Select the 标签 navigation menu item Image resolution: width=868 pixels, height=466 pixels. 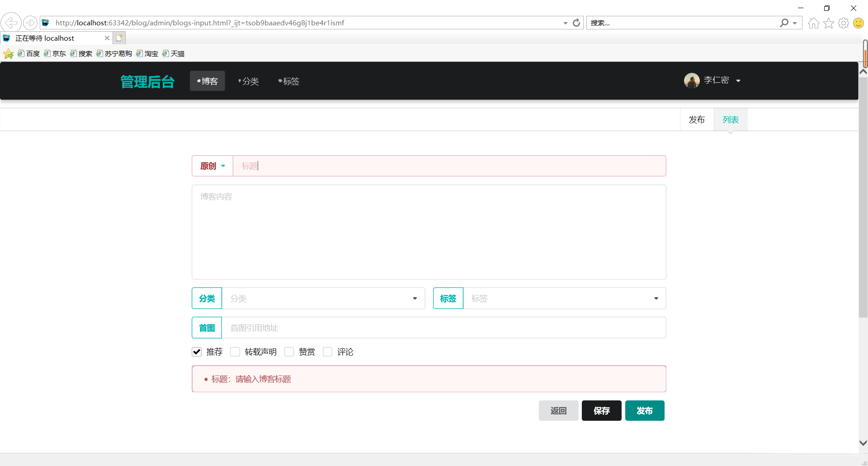pos(289,81)
